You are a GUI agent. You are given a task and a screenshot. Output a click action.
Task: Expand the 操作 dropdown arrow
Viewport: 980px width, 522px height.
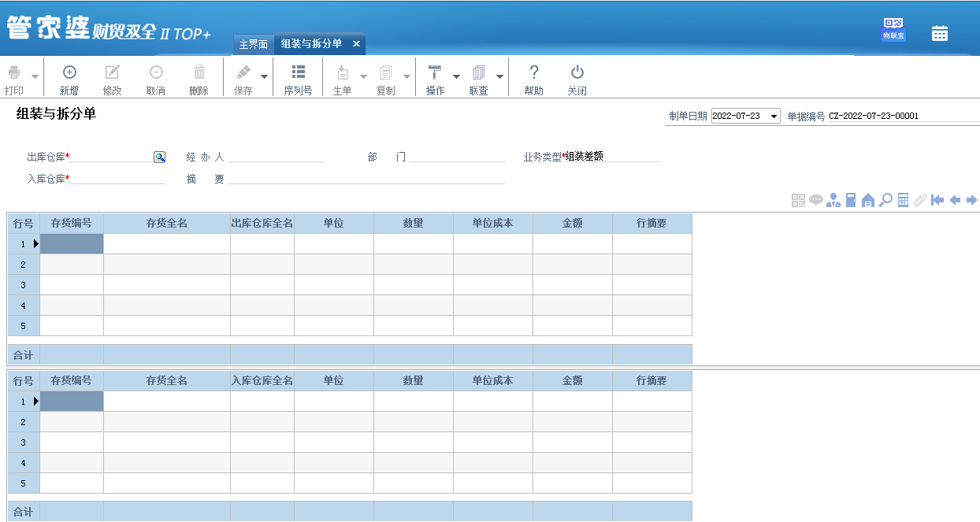click(x=456, y=76)
